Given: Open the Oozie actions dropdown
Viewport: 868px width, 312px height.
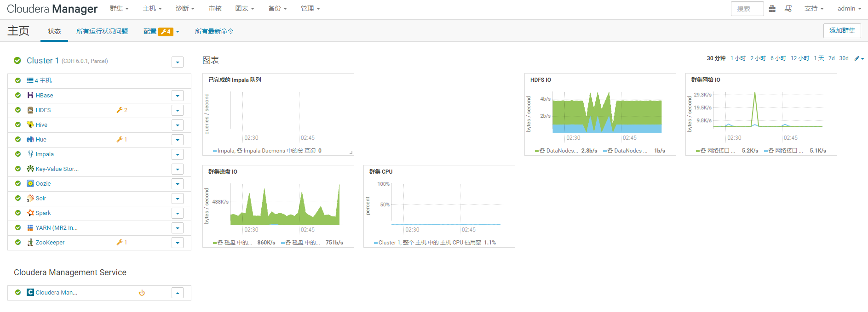Looking at the screenshot, I should [x=178, y=184].
